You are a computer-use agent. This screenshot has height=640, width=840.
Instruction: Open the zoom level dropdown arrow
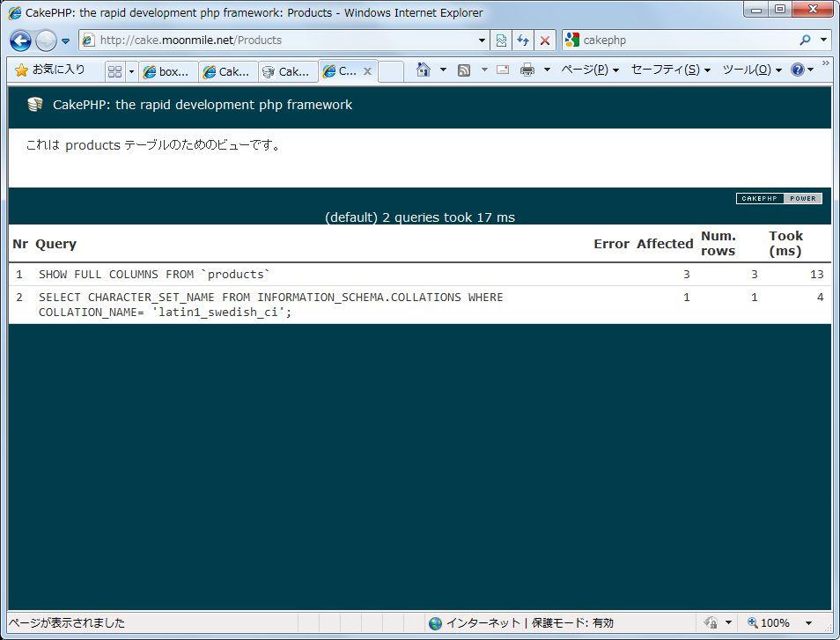[808, 623]
